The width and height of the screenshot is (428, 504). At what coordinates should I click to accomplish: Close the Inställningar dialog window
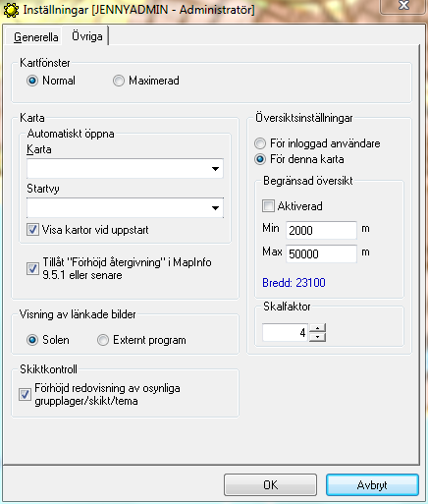(x=403, y=6)
